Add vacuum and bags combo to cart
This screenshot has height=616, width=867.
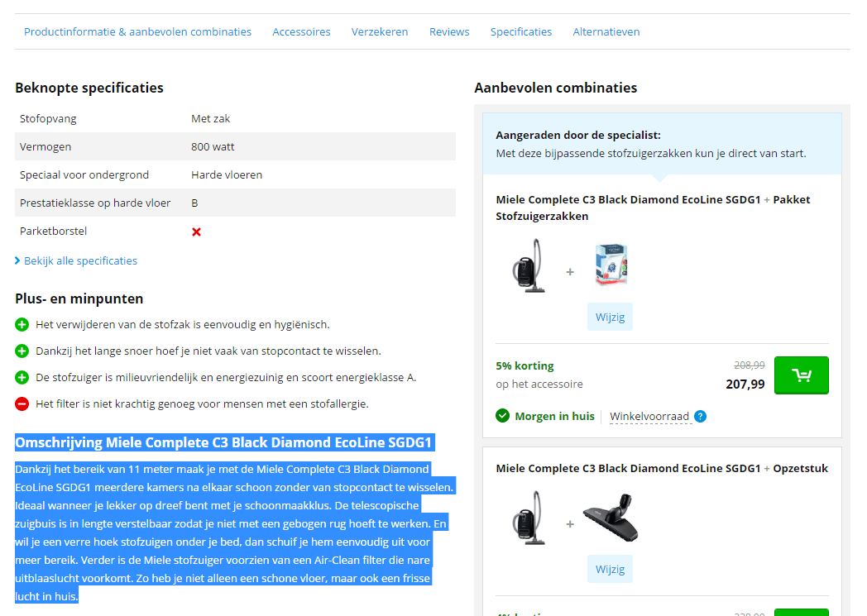801,375
